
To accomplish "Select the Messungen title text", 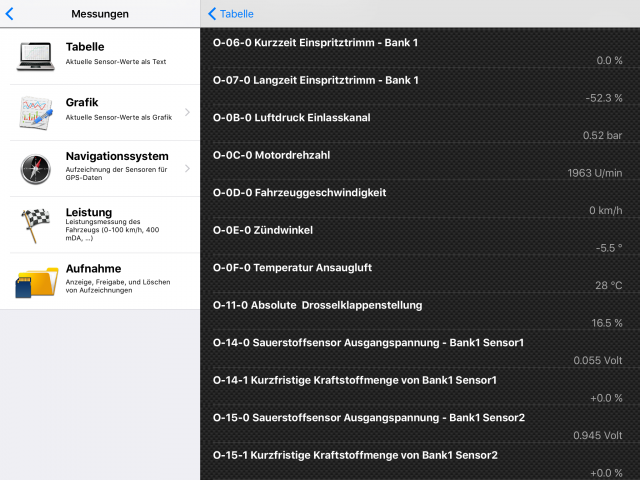I will 100,14.
